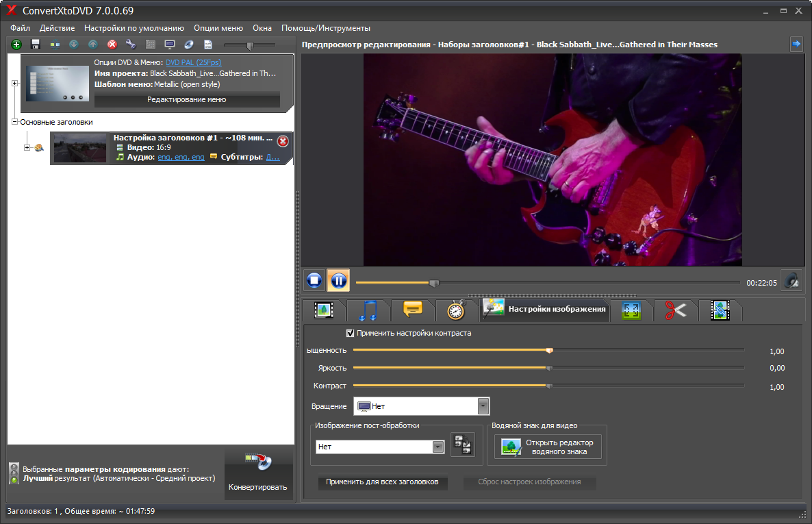Switch to the audio music-note tab
812x524 pixels.
(x=368, y=310)
